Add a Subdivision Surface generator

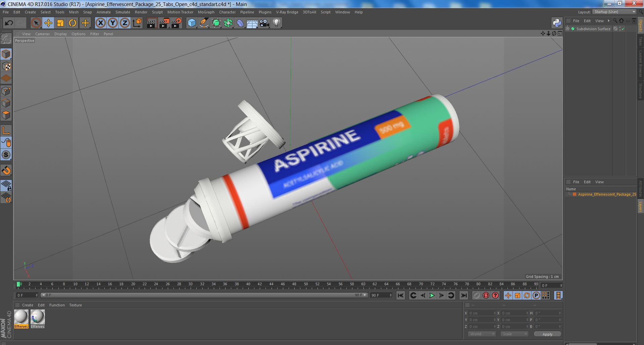pos(216,23)
